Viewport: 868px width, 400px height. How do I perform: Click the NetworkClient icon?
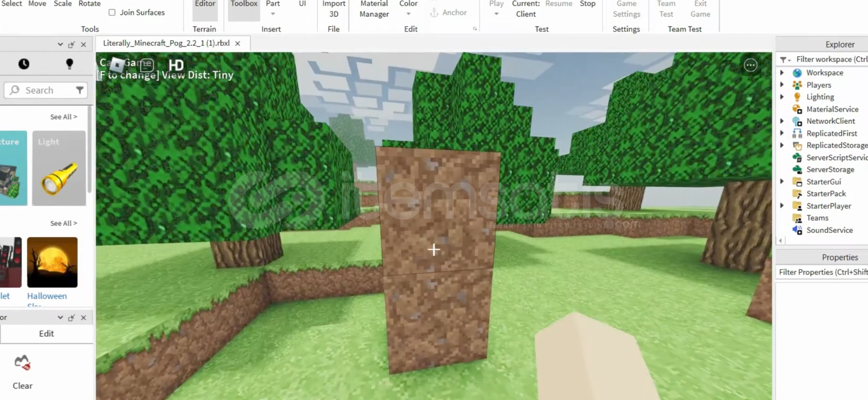(x=797, y=121)
